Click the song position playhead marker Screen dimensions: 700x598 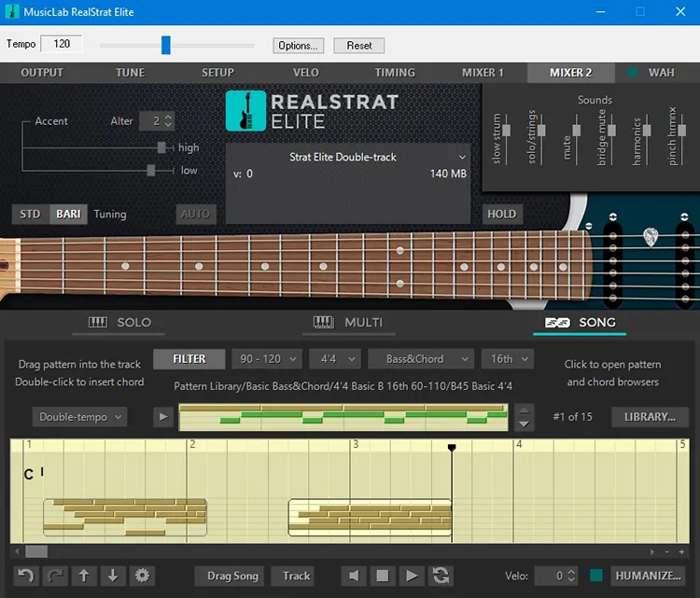(x=452, y=447)
